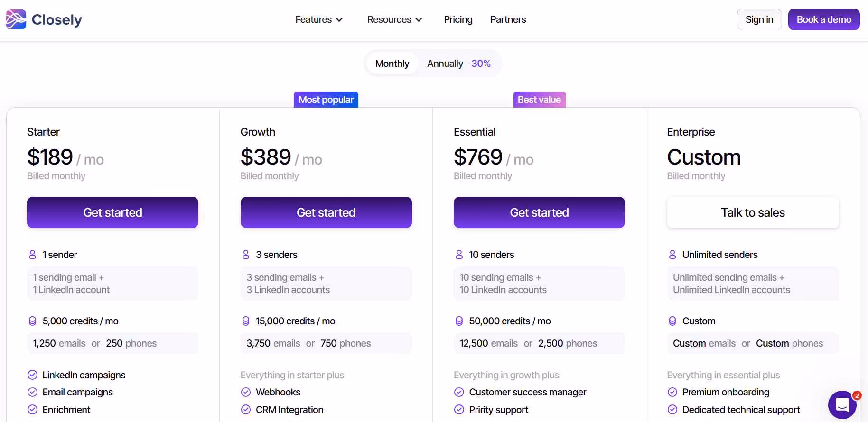
Task: Click the Growth plan title
Action: pos(258,132)
